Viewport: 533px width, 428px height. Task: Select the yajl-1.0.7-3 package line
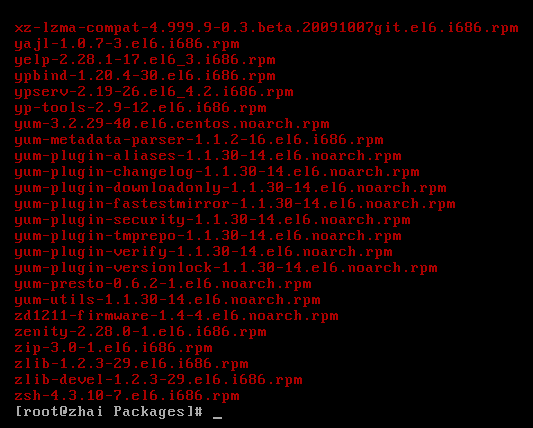click(x=127, y=44)
